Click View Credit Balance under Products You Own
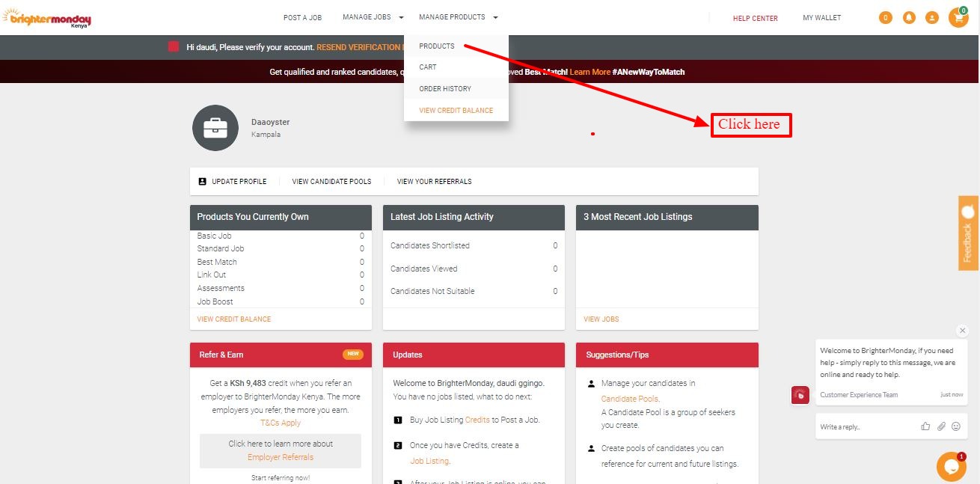Screen dimensions: 980x484 pos(234,319)
